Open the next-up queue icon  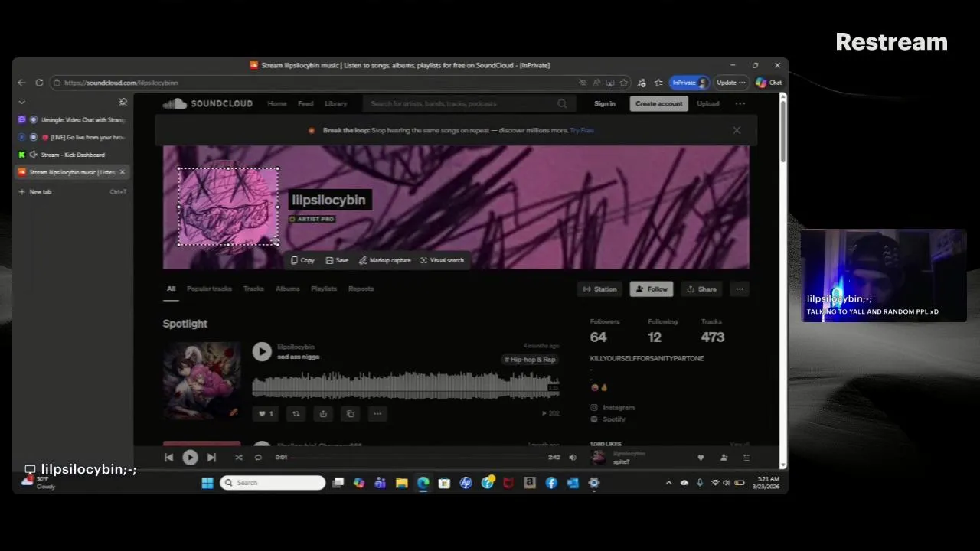pos(746,458)
